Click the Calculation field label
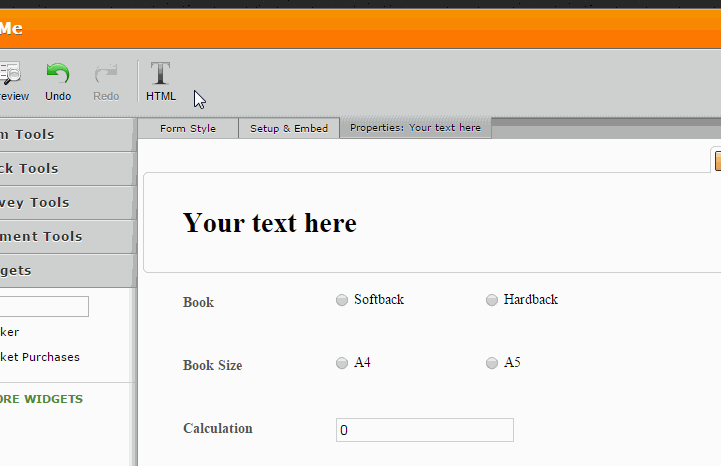Image resolution: width=721 pixels, height=466 pixels. (x=218, y=428)
